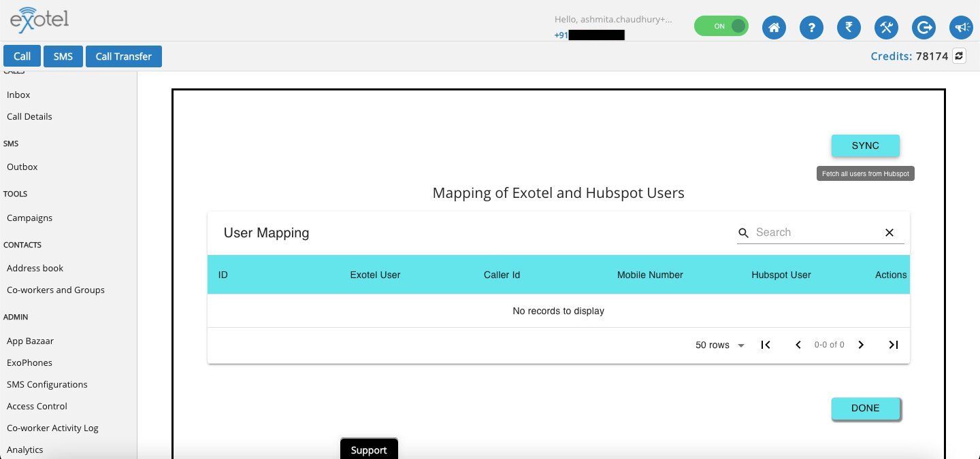The image size is (980, 459).
Task: Open Campaigns in sidebar
Action: (29, 218)
